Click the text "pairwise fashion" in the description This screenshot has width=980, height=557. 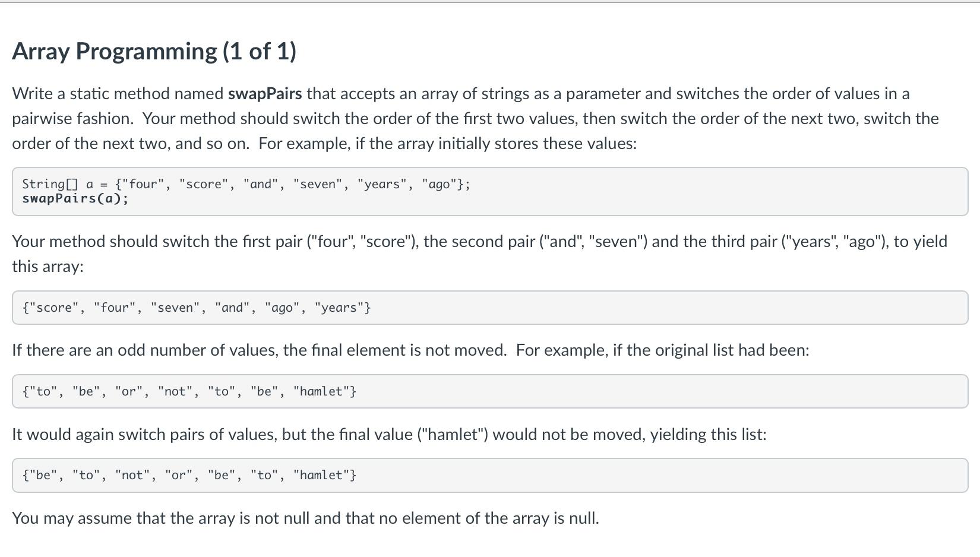(x=73, y=119)
